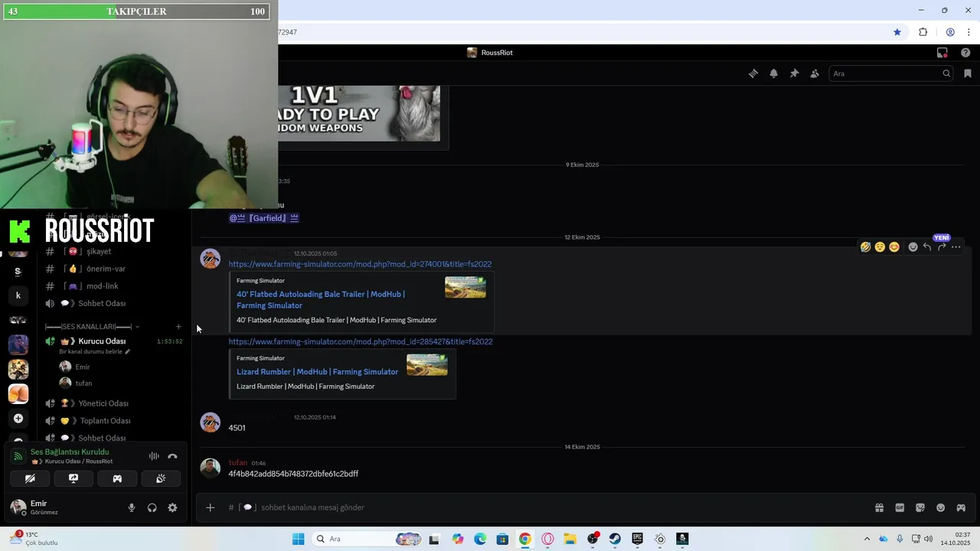React with the blushing smile emoji

pyautogui.click(x=894, y=247)
